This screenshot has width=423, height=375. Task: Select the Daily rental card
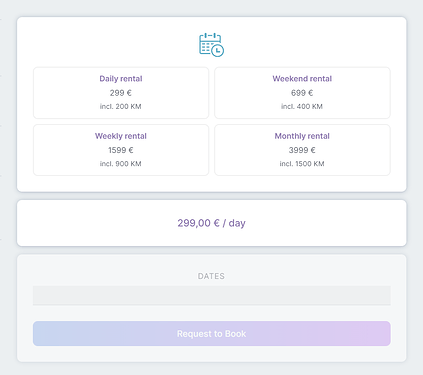click(x=121, y=93)
